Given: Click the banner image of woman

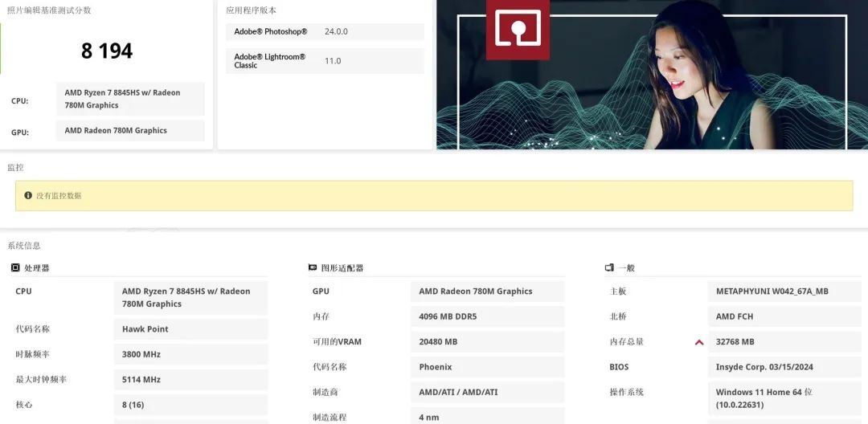Looking at the screenshot, I should [652, 75].
